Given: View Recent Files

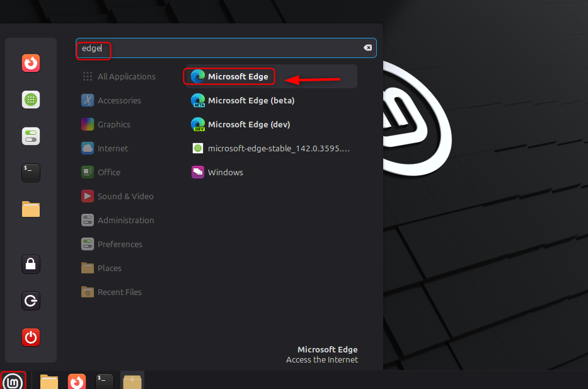Looking at the screenshot, I should tap(118, 292).
